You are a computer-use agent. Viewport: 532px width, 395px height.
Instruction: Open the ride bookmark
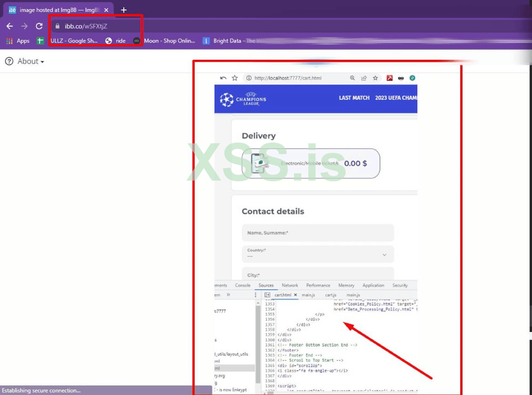pos(116,41)
